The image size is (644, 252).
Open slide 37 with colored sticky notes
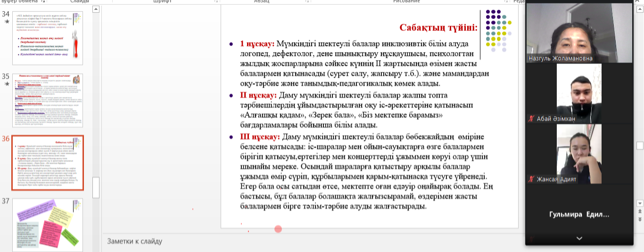[48, 225]
